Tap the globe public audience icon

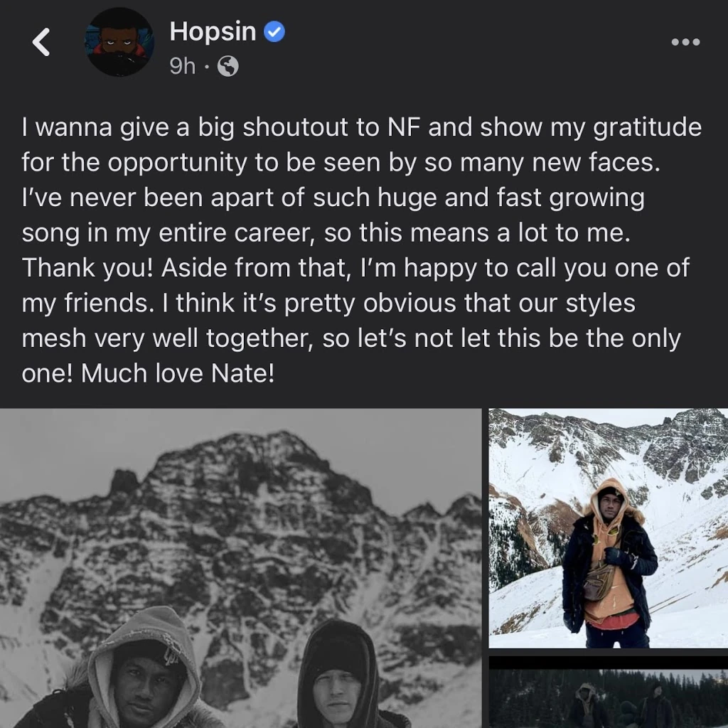(x=227, y=67)
